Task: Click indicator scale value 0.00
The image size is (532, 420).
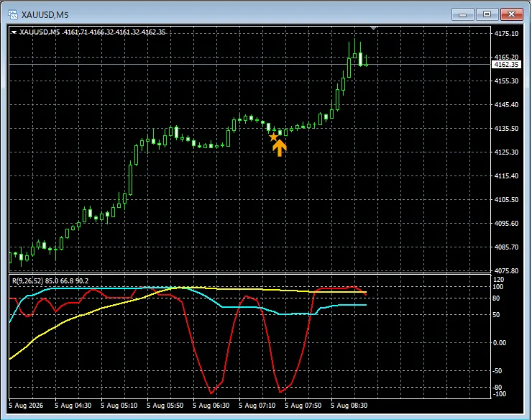Action: coord(500,343)
